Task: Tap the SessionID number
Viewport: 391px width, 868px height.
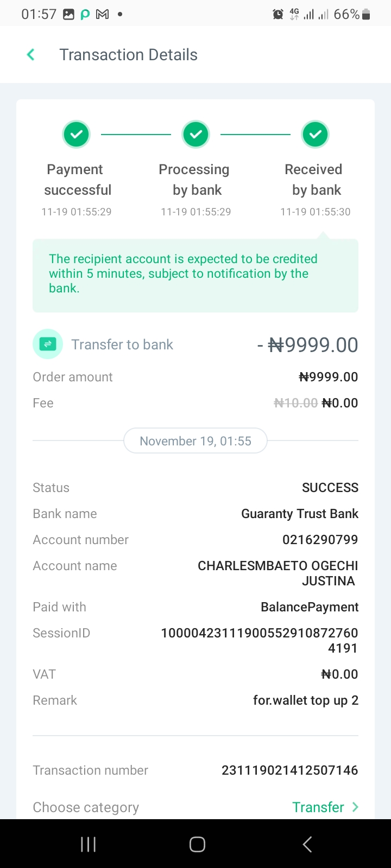Action: click(260, 641)
